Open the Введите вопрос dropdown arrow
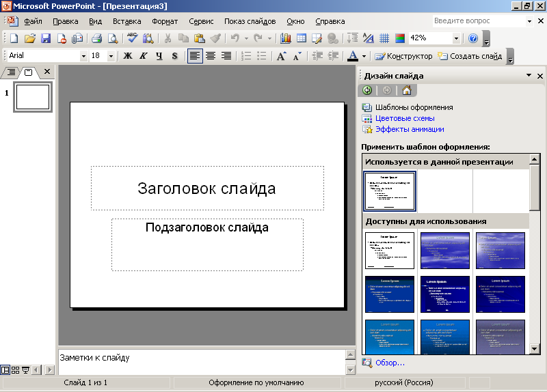547x392 pixels. pos(529,21)
